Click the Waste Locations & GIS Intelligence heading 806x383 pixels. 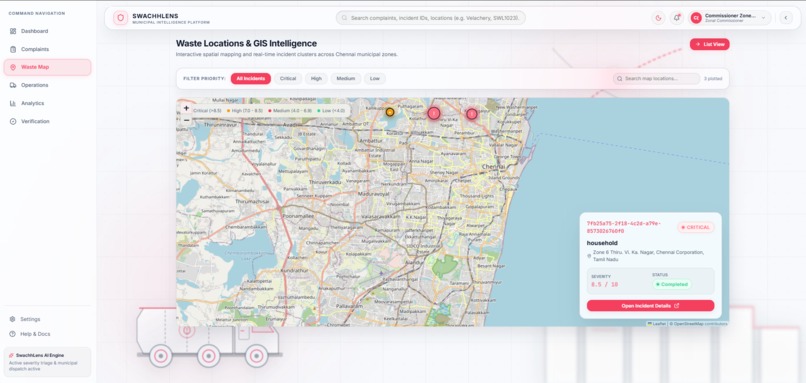246,44
